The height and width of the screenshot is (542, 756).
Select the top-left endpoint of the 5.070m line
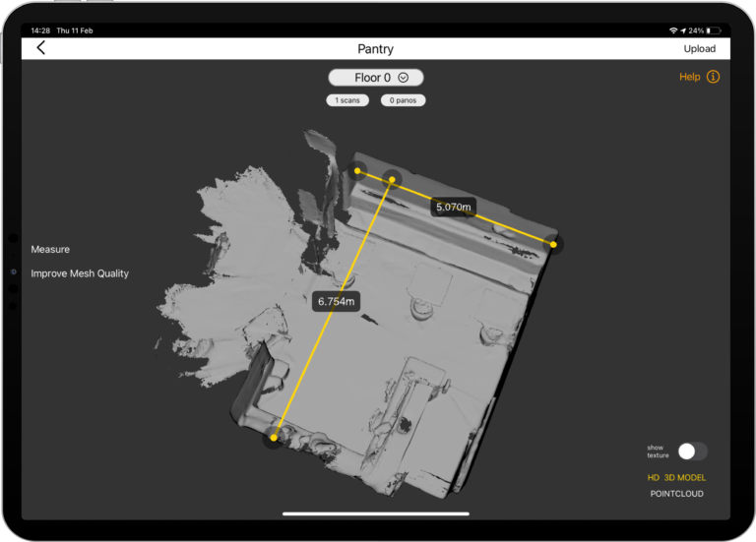coord(357,170)
